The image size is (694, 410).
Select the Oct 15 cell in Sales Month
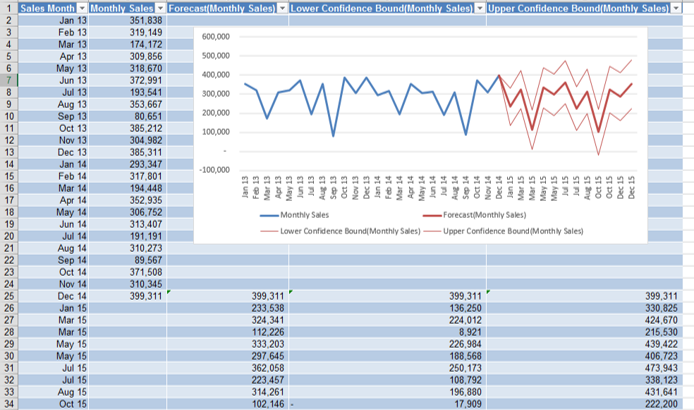54,404
